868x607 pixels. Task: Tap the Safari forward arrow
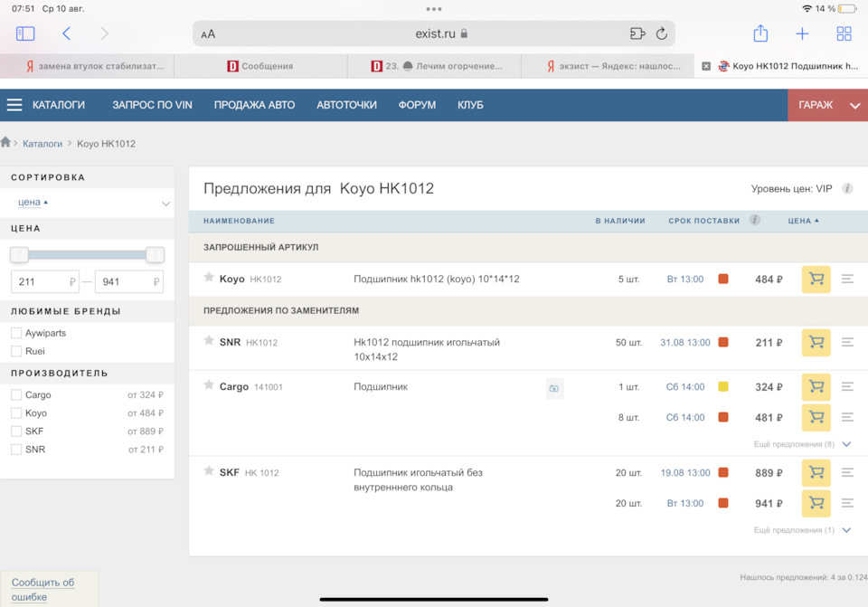click(x=104, y=33)
